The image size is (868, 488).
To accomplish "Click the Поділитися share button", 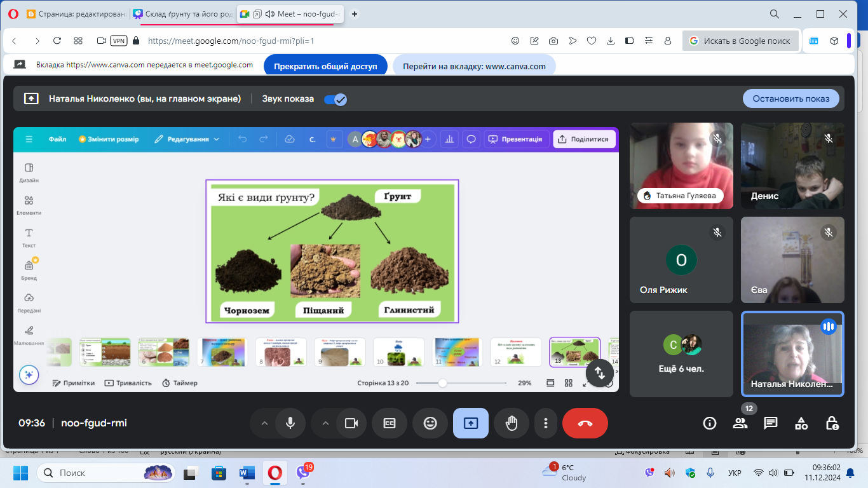I will tap(584, 139).
